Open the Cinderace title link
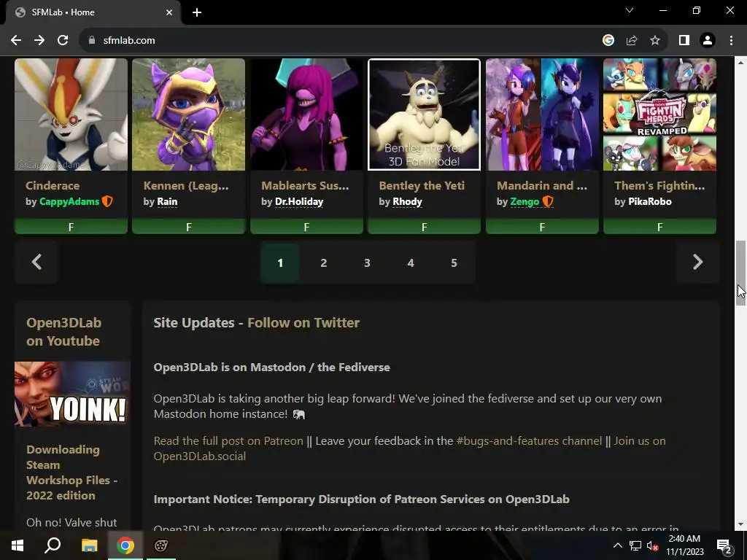Viewport: 747px width, 560px height. coord(53,186)
